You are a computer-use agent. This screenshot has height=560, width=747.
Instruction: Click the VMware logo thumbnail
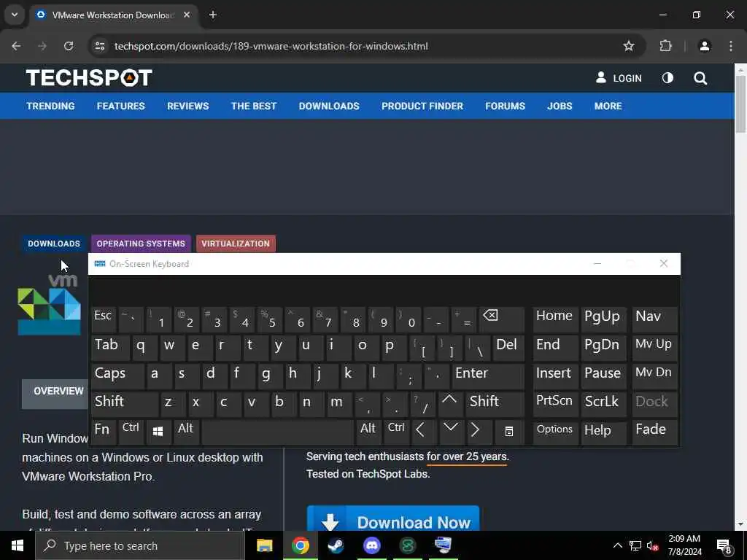pos(49,306)
